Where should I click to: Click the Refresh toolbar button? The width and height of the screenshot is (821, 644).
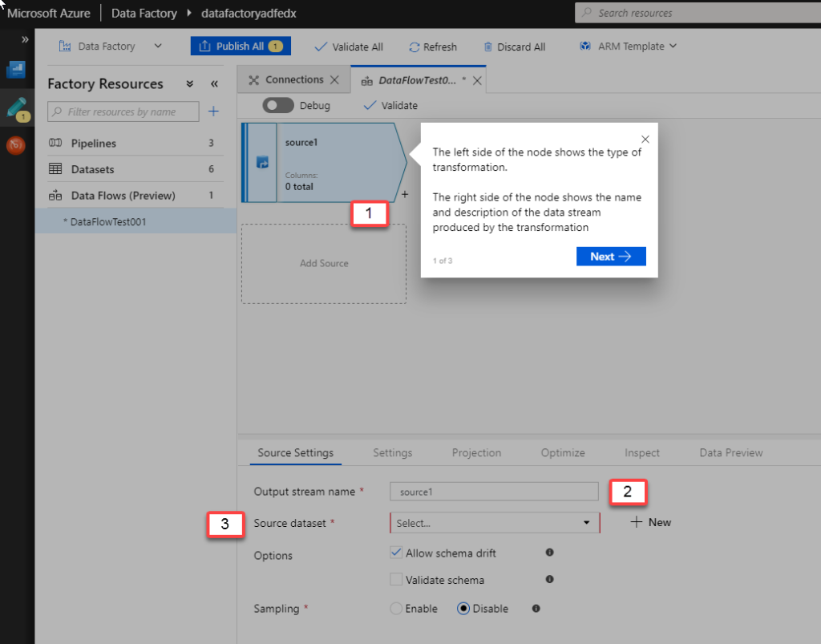click(x=432, y=47)
